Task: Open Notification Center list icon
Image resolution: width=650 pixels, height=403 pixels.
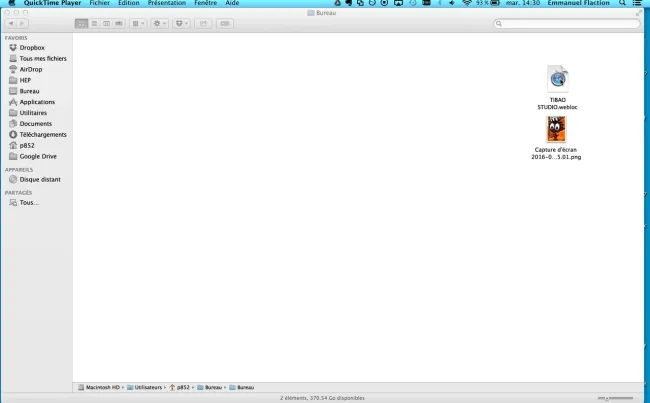Action: [x=637, y=3]
